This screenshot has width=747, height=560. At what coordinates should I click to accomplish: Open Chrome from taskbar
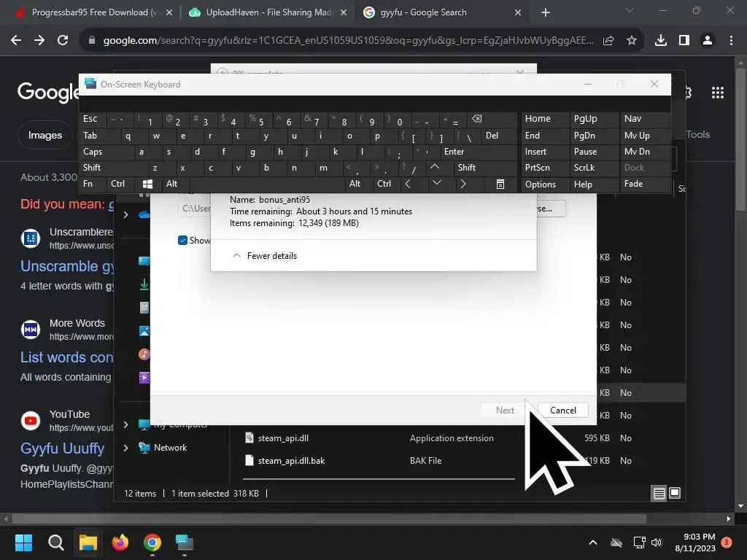tap(152, 542)
